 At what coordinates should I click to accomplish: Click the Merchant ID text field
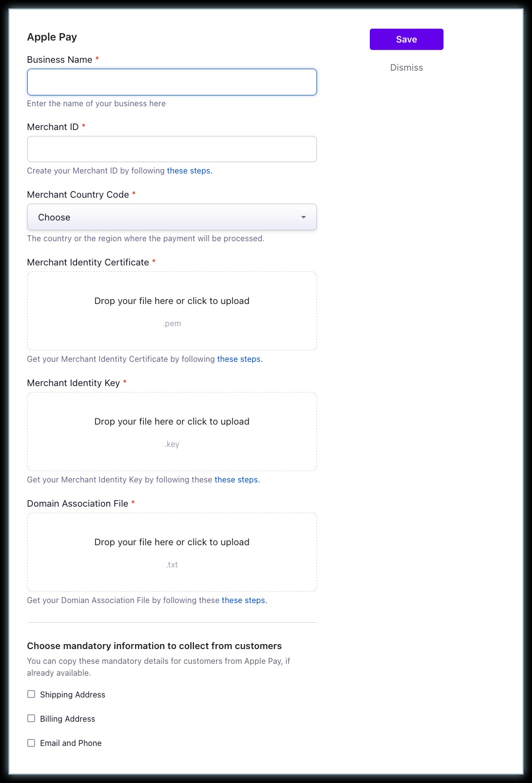[172, 149]
